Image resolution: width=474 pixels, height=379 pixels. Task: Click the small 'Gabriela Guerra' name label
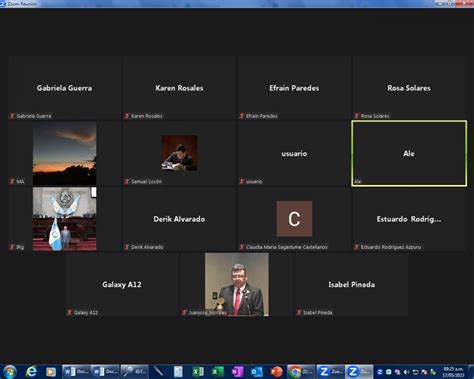[34, 116]
